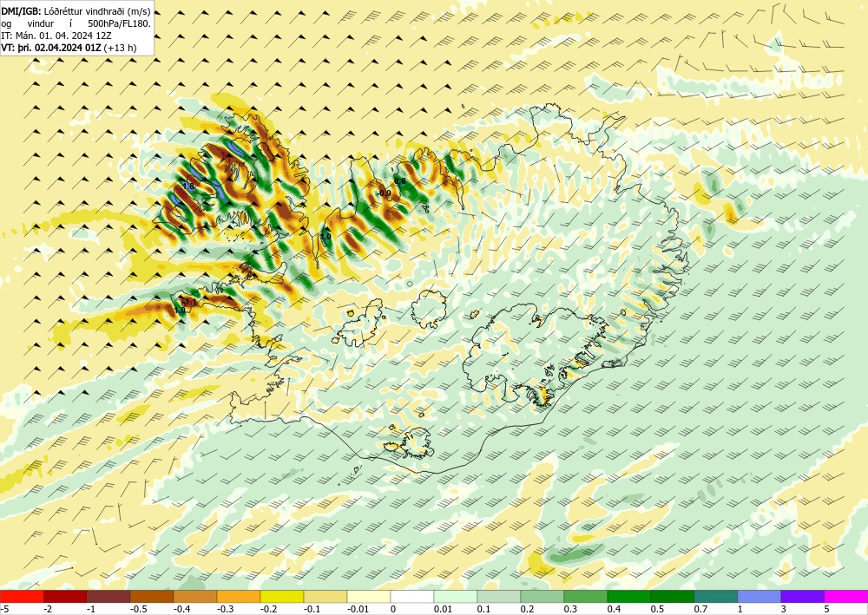868x615 pixels.
Task: Select the green swatch between 0.4 and 0.5
Action: [628, 597]
